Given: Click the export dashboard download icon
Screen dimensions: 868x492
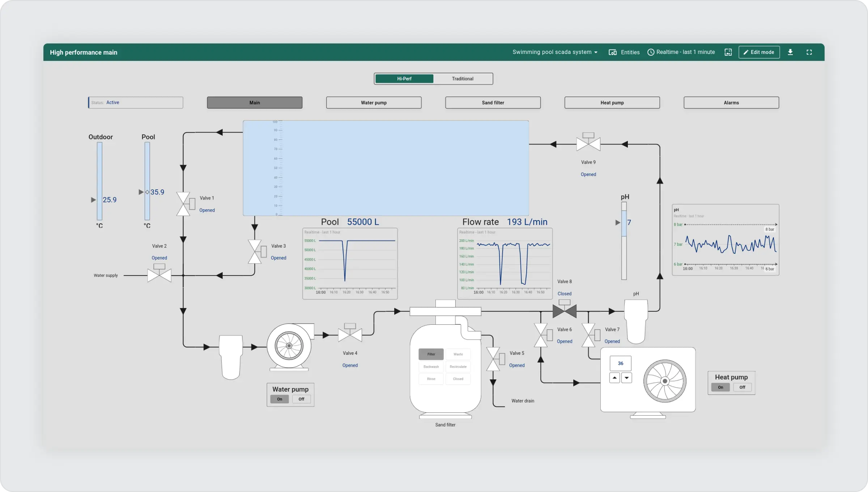Looking at the screenshot, I should pos(790,52).
